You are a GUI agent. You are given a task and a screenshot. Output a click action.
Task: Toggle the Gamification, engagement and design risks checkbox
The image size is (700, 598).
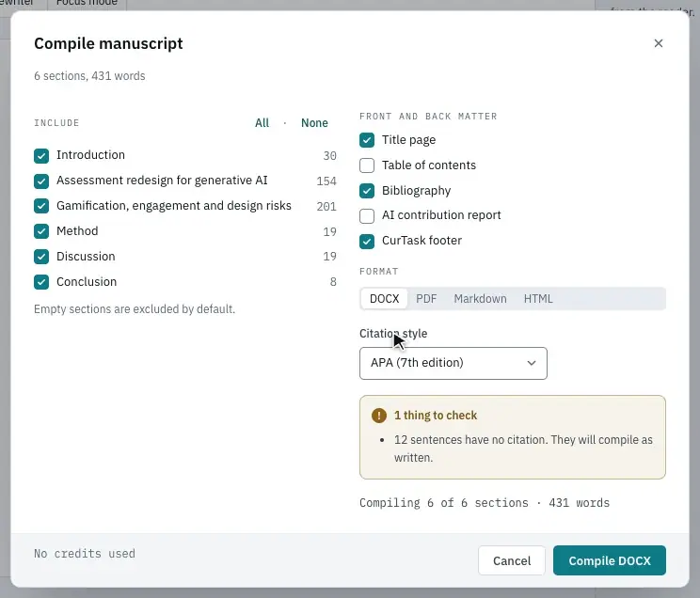[41, 206]
